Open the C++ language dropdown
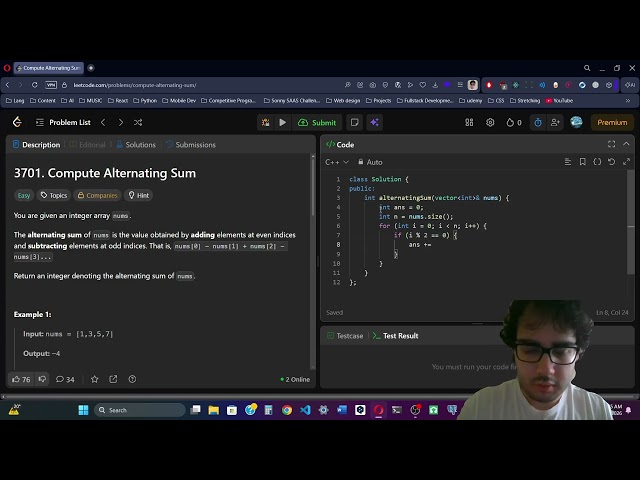This screenshot has width=640, height=480. 337,162
